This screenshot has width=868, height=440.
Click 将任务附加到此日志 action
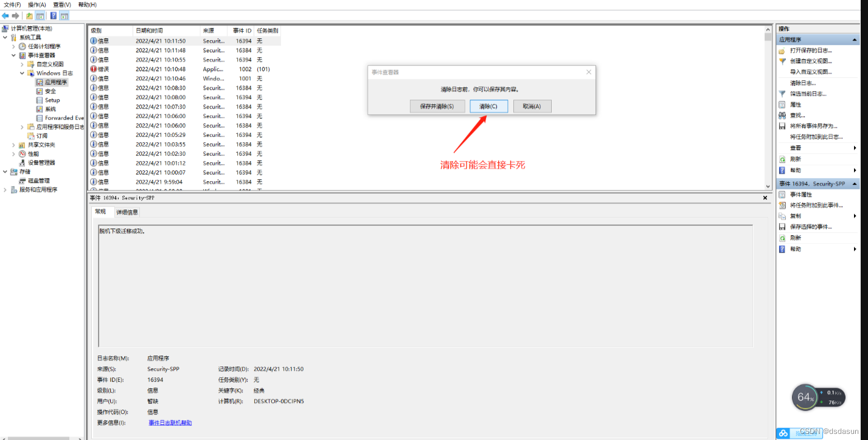coord(816,137)
